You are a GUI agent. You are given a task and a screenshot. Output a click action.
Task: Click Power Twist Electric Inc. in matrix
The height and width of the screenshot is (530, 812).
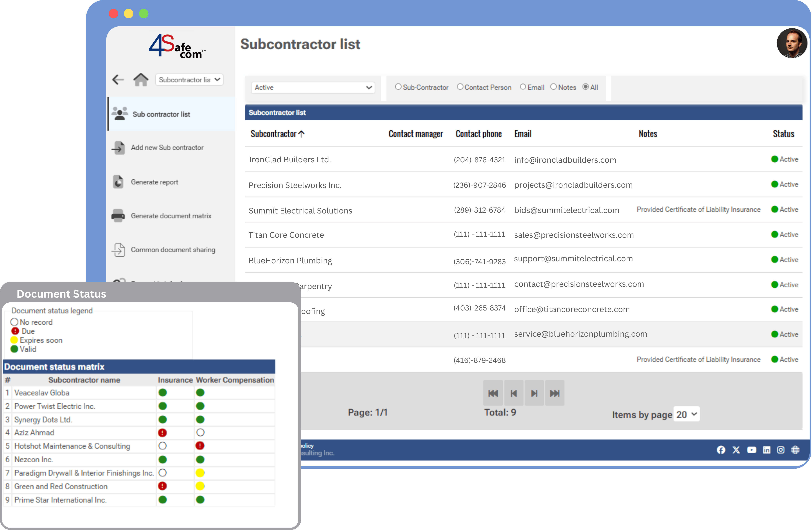(x=55, y=406)
